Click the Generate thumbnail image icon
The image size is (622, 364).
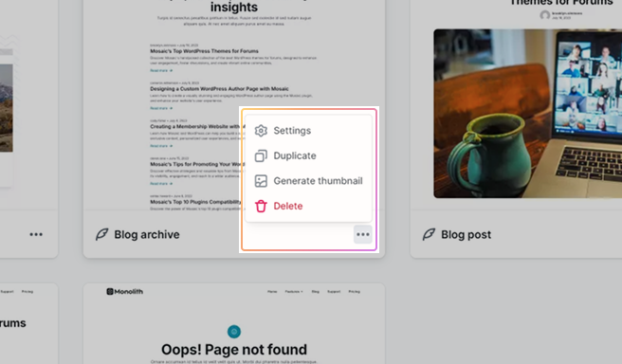click(261, 181)
